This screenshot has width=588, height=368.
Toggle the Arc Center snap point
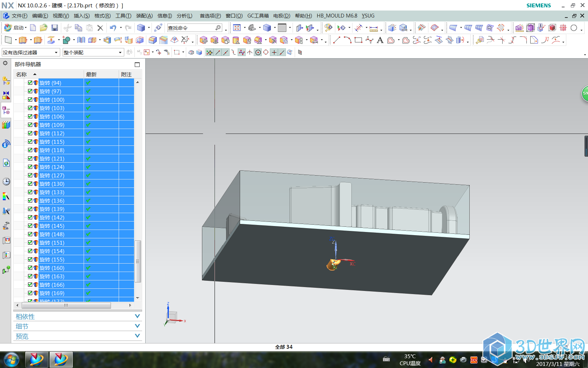[258, 53]
